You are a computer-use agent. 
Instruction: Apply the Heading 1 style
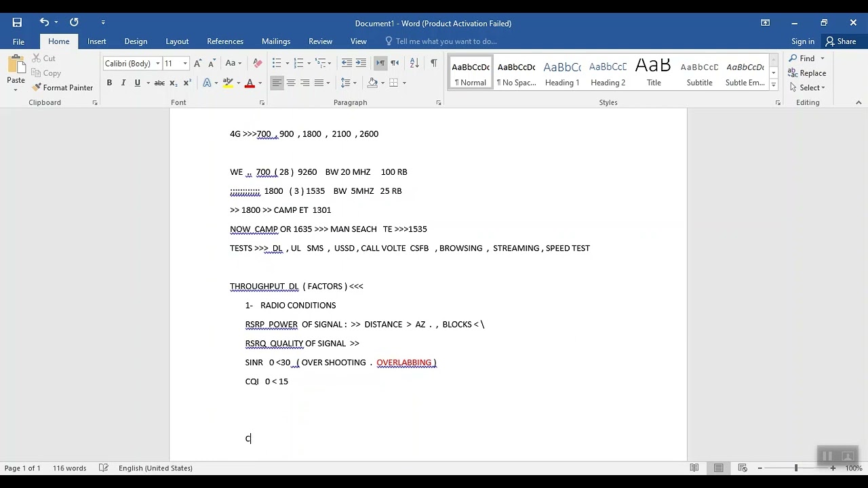(x=562, y=73)
